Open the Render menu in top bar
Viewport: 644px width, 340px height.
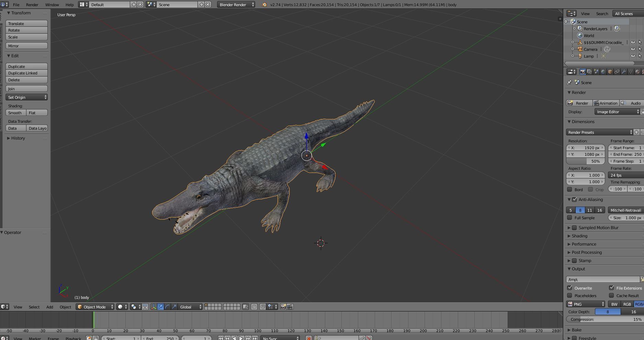pyautogui.click(x=32, y=4)
